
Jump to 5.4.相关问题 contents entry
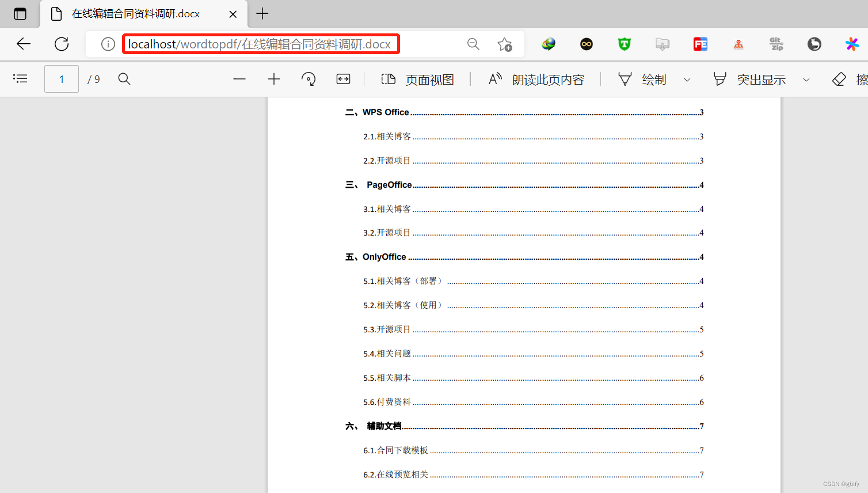(534, 354)
